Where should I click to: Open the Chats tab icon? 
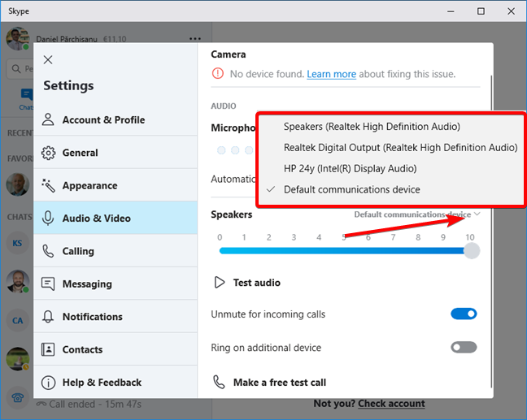pos(27,94)
